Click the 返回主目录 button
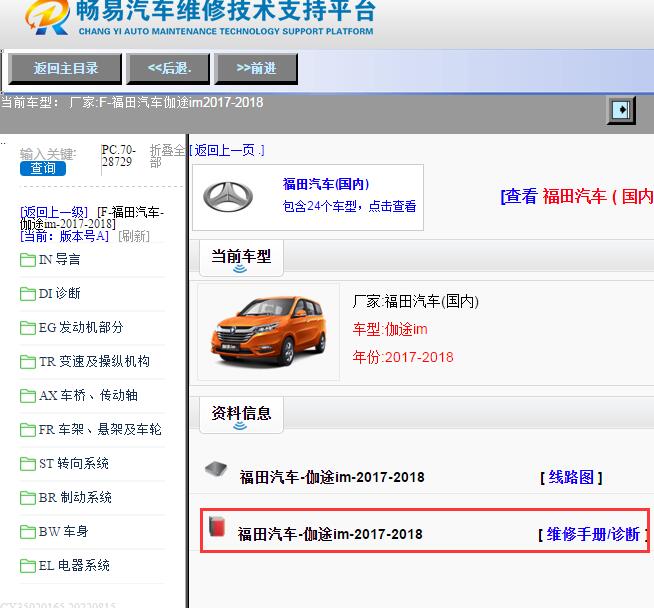 coord(65,68)
